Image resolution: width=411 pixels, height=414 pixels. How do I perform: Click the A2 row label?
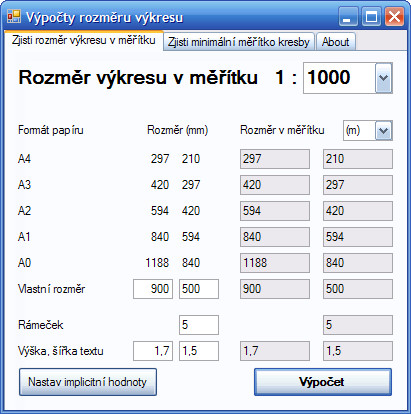point(24,211)
